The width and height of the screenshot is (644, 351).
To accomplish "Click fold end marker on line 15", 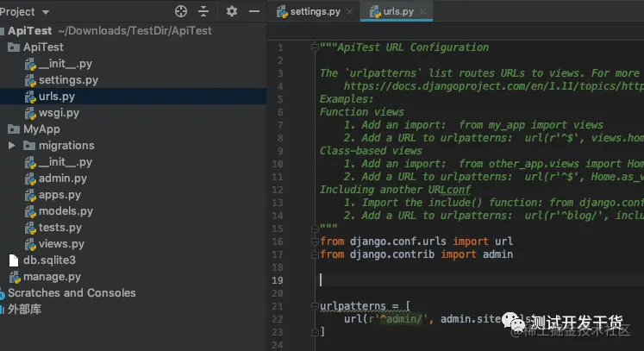I will tap(315, 229).
